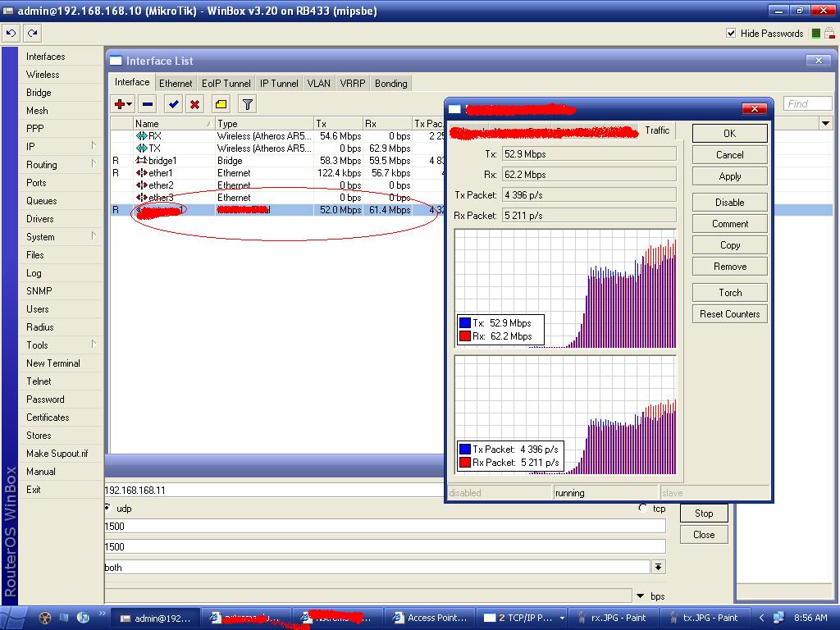Click the ether1 interface icon
The image size is (840, 630).
(141, 173)
